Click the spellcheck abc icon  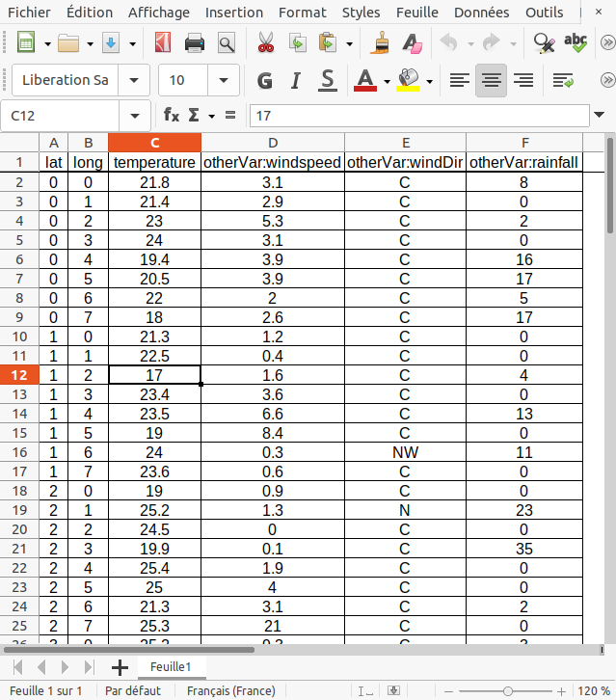pos(576,42)
